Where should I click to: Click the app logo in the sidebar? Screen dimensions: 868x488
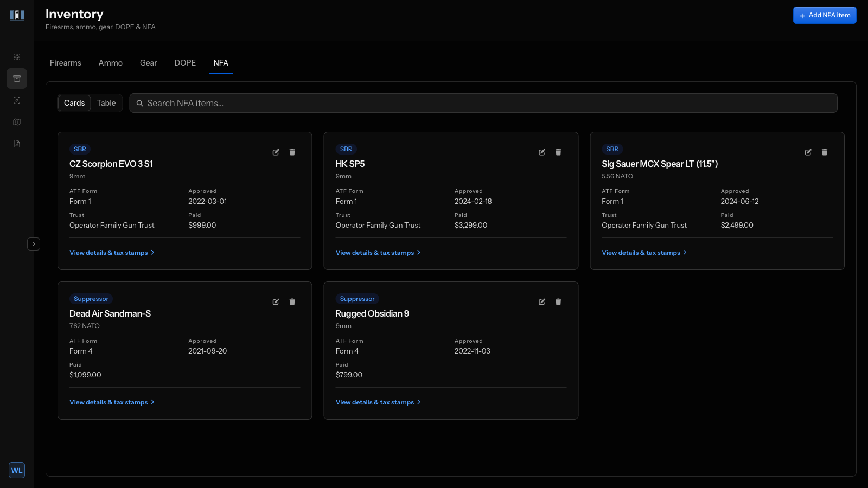[17, 15]
